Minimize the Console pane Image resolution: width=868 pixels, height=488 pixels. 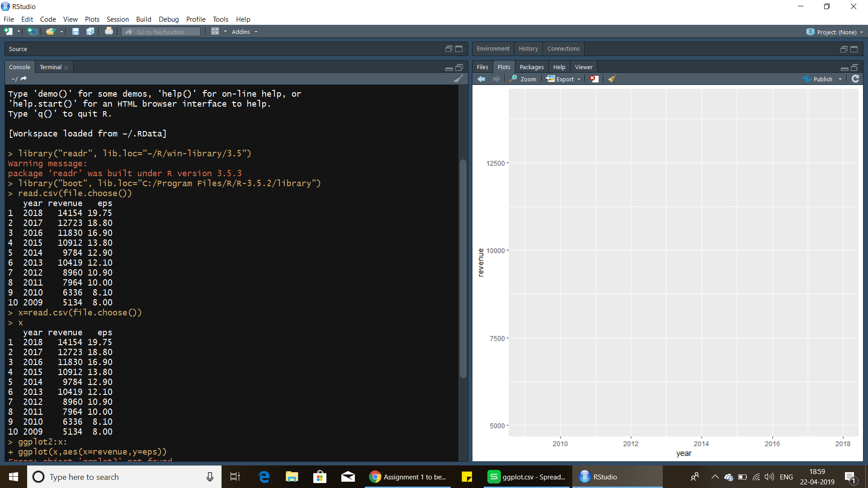point(449,68)
